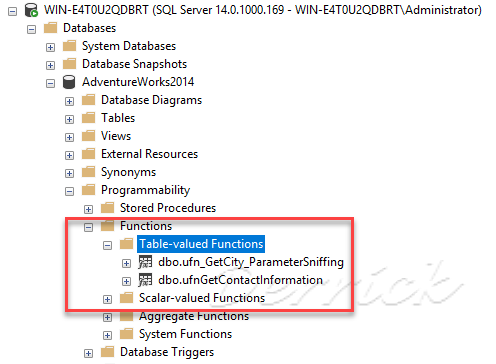
Task: Select External Resources in the tree
Action: point(149,154)
